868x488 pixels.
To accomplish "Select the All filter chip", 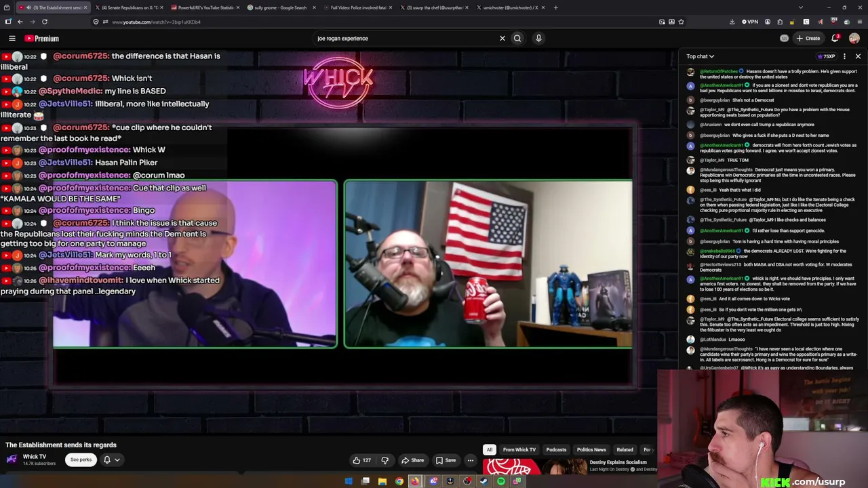I will (489, 450).
